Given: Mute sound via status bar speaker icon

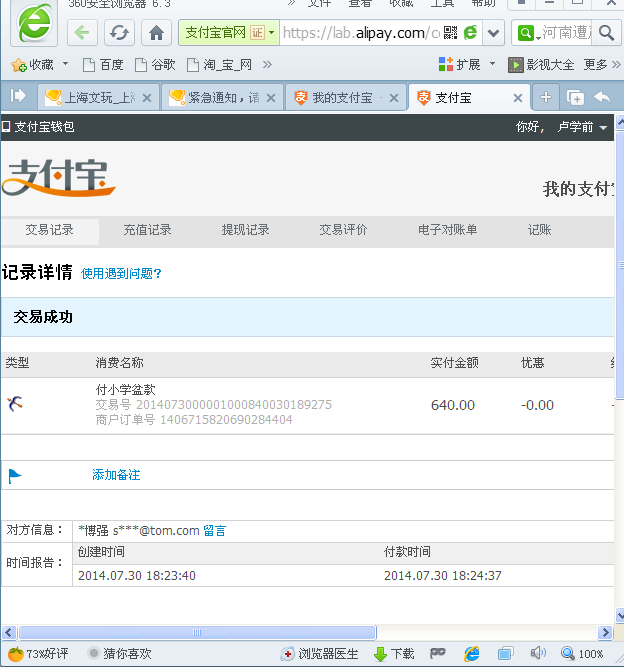Looking at the screenshot, I should pos(538,653).
